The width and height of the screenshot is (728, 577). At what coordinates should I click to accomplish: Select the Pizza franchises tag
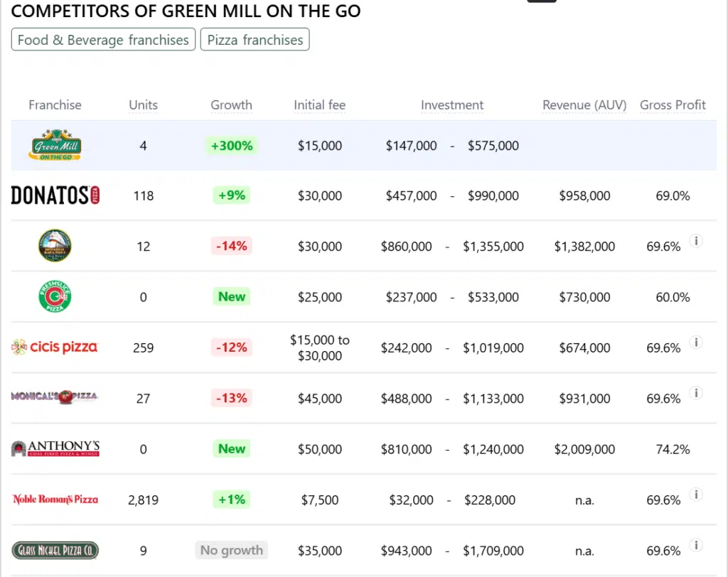click(x=255, y=40)
